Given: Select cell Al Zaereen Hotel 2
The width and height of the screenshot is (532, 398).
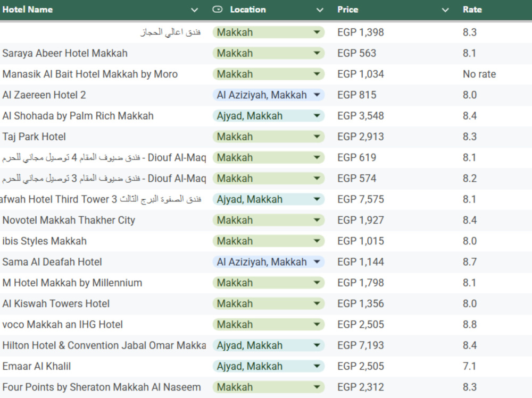Looking at the screenshot, I should coord(44,95).
